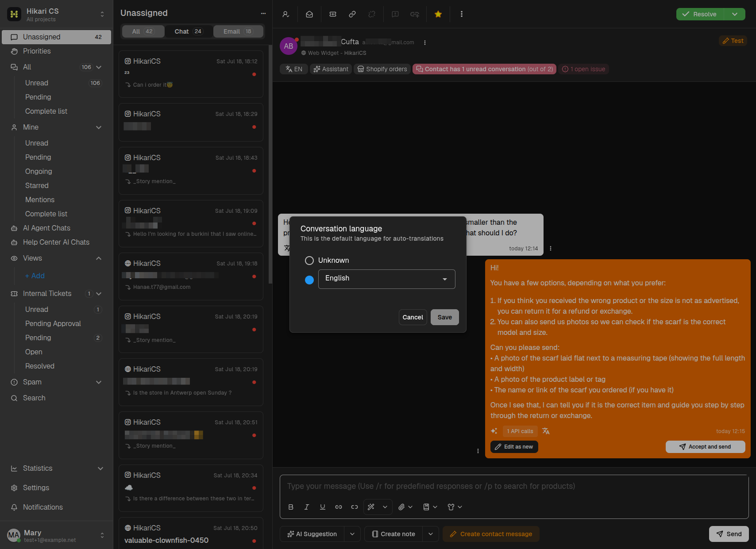Click Accept and send on the AI reply
This screenshot has height=549, width=756.
[706, 447]
